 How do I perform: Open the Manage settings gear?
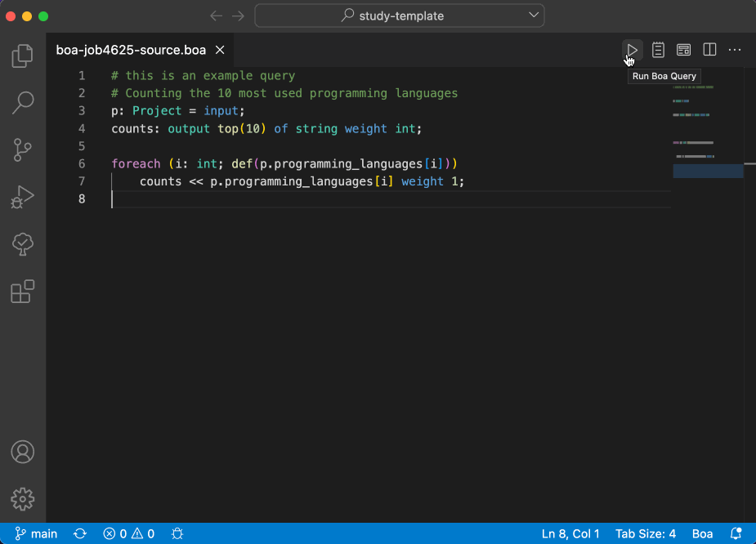coord(22,499)
